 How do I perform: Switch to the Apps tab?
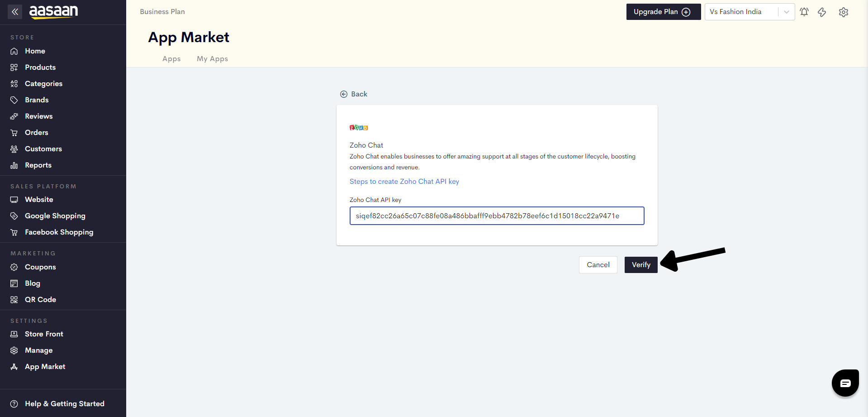tap(171, 59)
